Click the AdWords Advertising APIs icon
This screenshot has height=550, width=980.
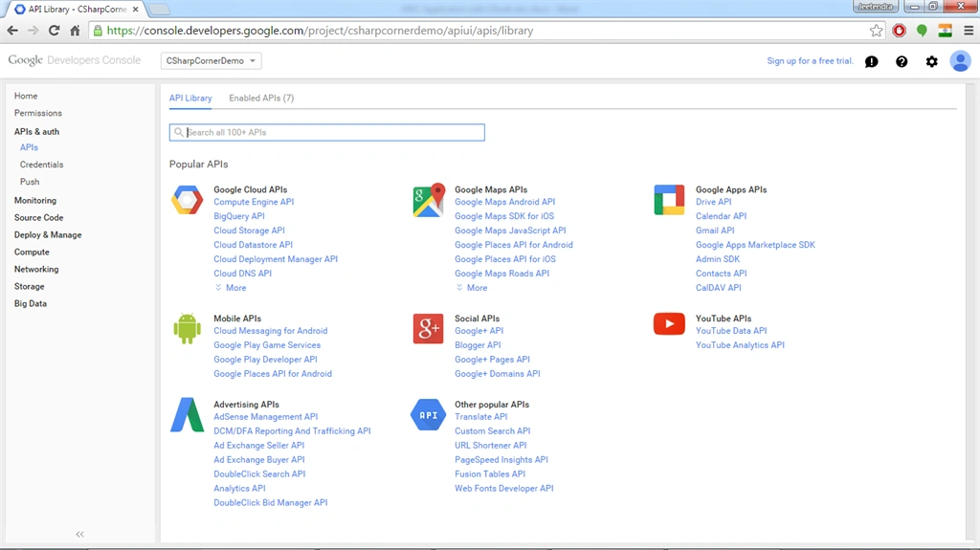(x=187, y=415)
